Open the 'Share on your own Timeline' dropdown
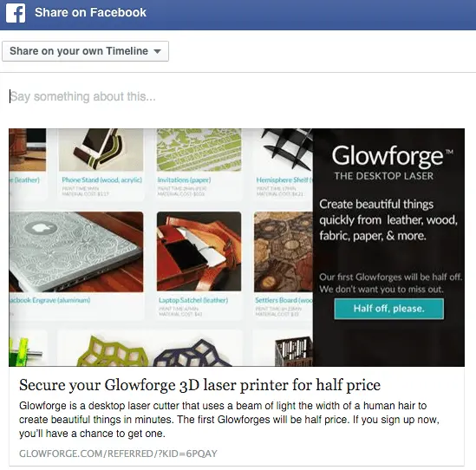Screen dimensions: 476x470 tap(85, 51)
